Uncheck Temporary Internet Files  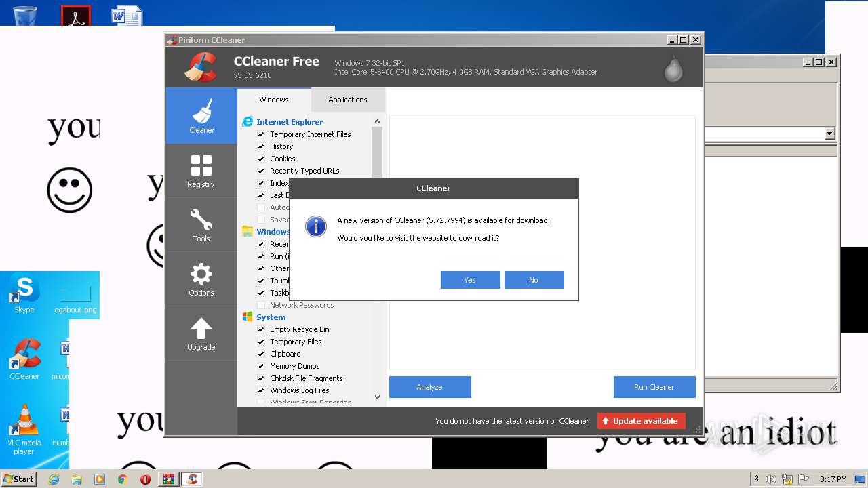tap(261, 134)
